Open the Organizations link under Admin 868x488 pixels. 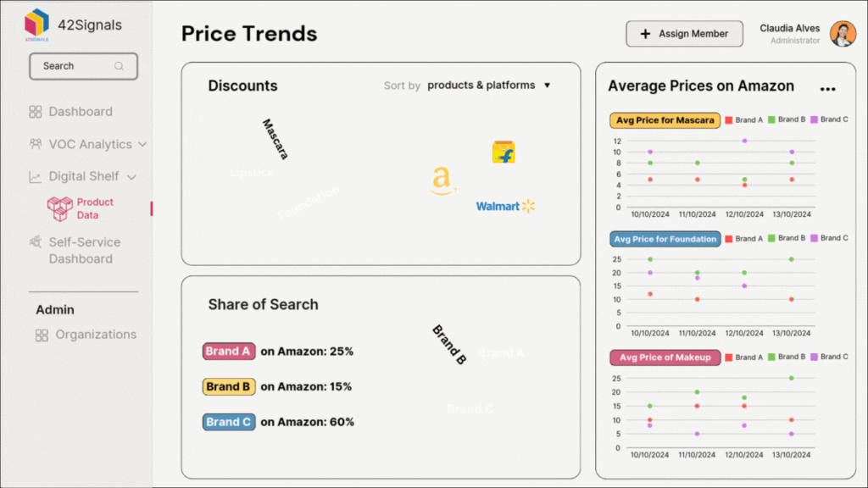click(x=93, y=335)
